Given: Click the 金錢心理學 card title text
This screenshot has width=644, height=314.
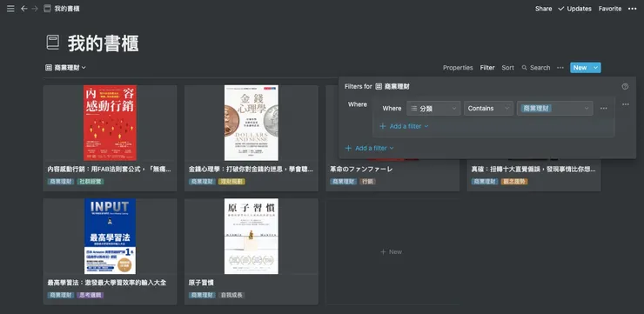Looking at the screenshot, I should pyautogui.click(x=252, y=169).
